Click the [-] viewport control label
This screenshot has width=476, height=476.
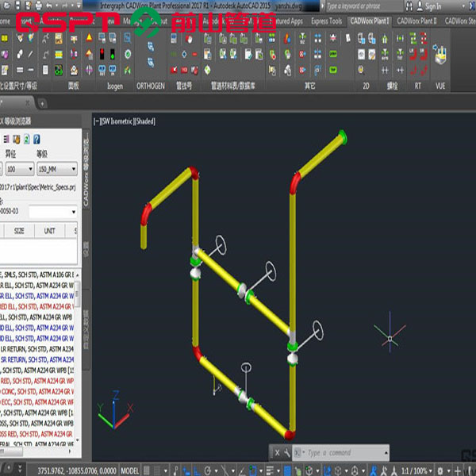click(x=97, y=121)
